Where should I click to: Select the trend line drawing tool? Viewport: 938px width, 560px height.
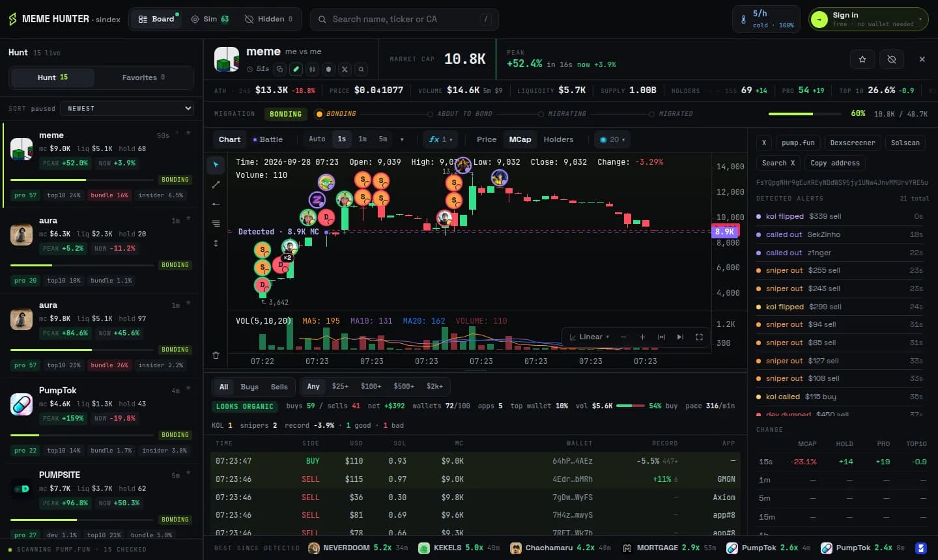click(x=216, y=184)
